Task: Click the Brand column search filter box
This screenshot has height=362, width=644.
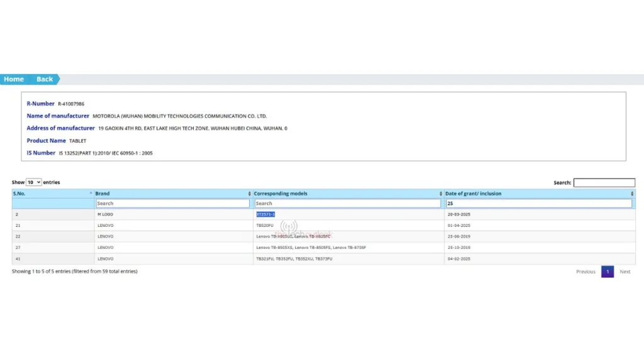Action: 173,204
